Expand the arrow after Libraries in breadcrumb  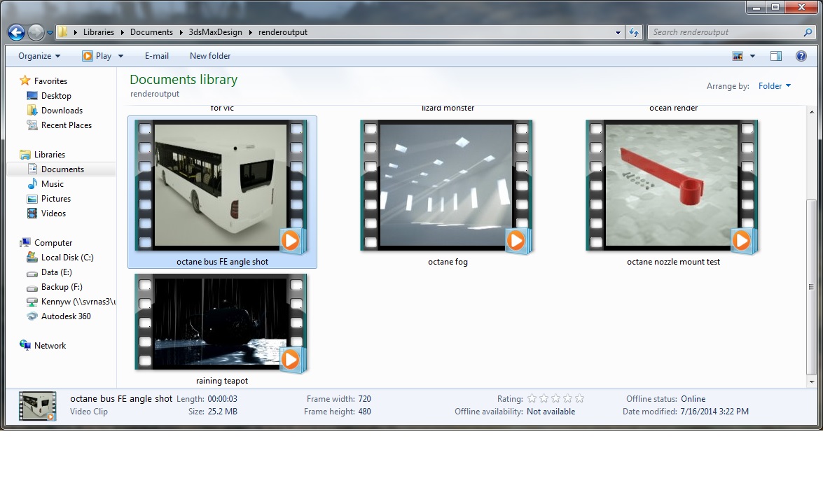pyautogui.click(x=123, y=32)
